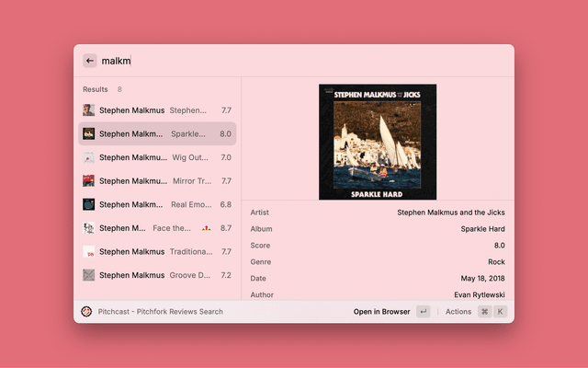
Task: Click the Best New Music badge on Face the result
Action: click(207, 228)
